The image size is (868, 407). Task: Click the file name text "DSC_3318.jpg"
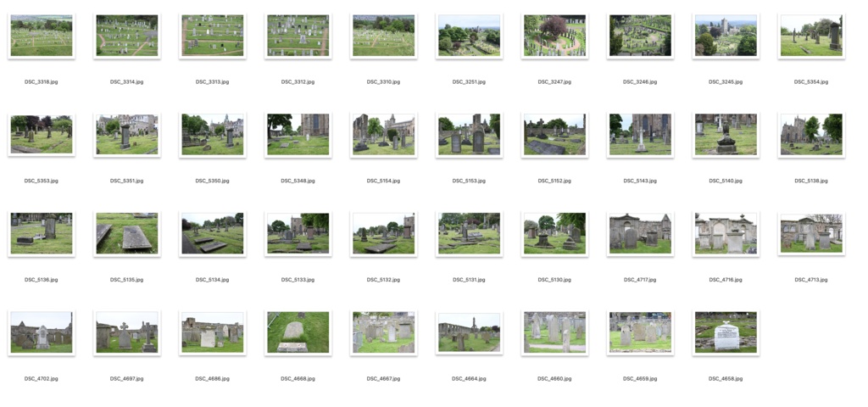click(x=41, y=82)
